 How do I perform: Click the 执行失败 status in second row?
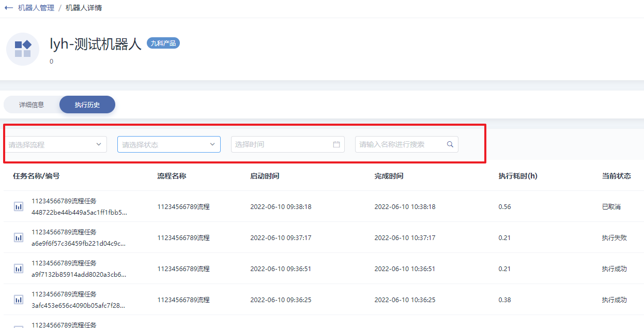(614, 238)
